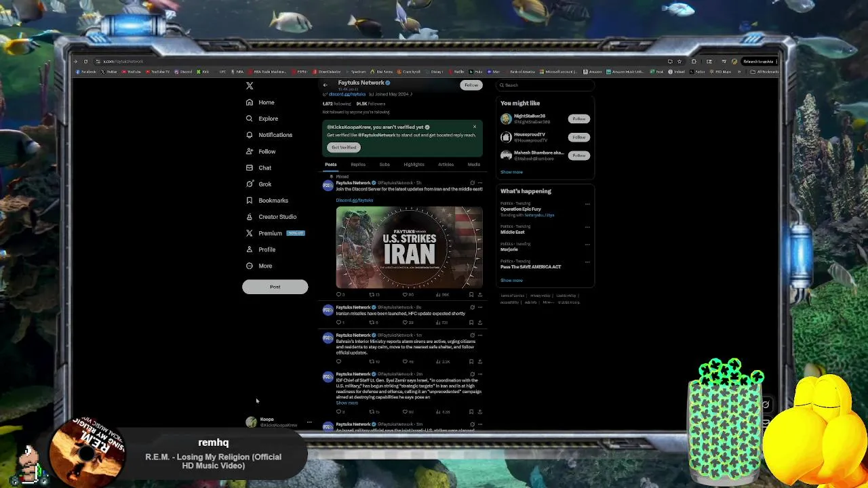Switch to the Highlights tab
The height and width of the screenshot is (488, 868).
pos(414,165)
